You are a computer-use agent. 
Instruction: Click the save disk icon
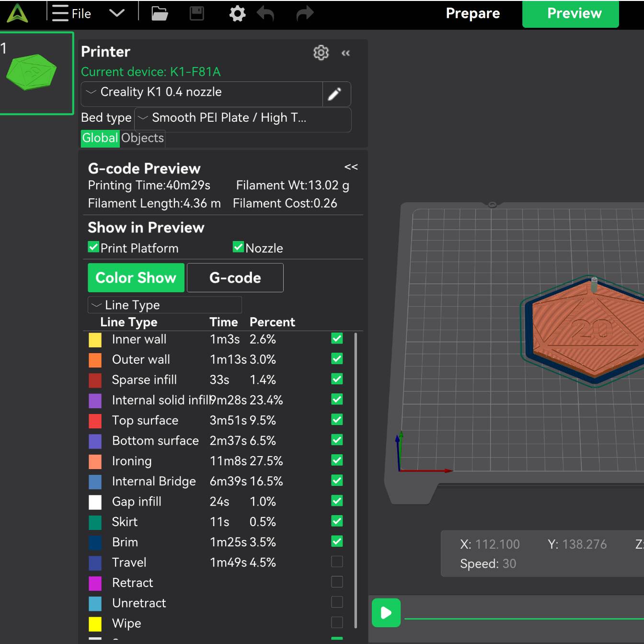tap(197, 13)
